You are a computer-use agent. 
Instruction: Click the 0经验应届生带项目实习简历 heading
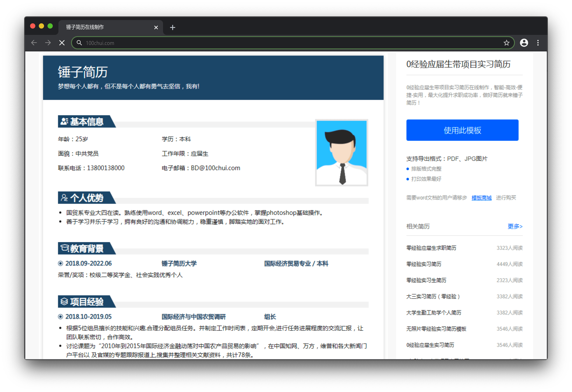458,64
